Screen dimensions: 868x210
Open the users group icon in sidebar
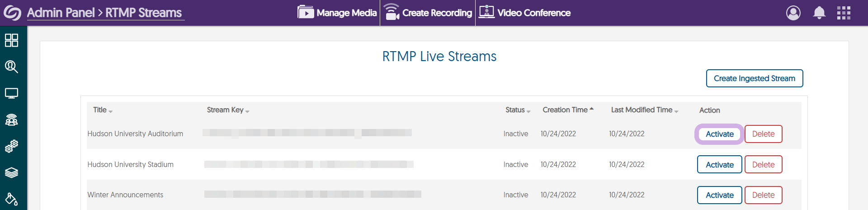tap(11, 120)
